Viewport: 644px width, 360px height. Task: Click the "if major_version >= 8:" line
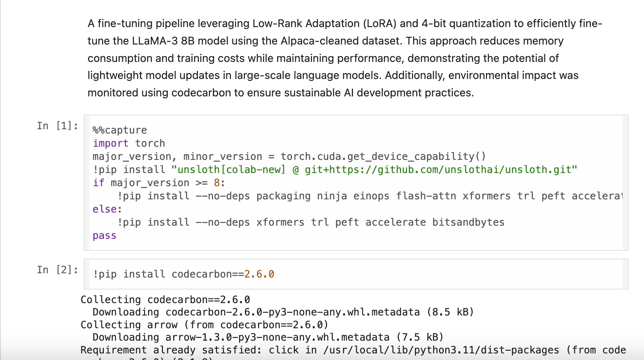[158, 183]
